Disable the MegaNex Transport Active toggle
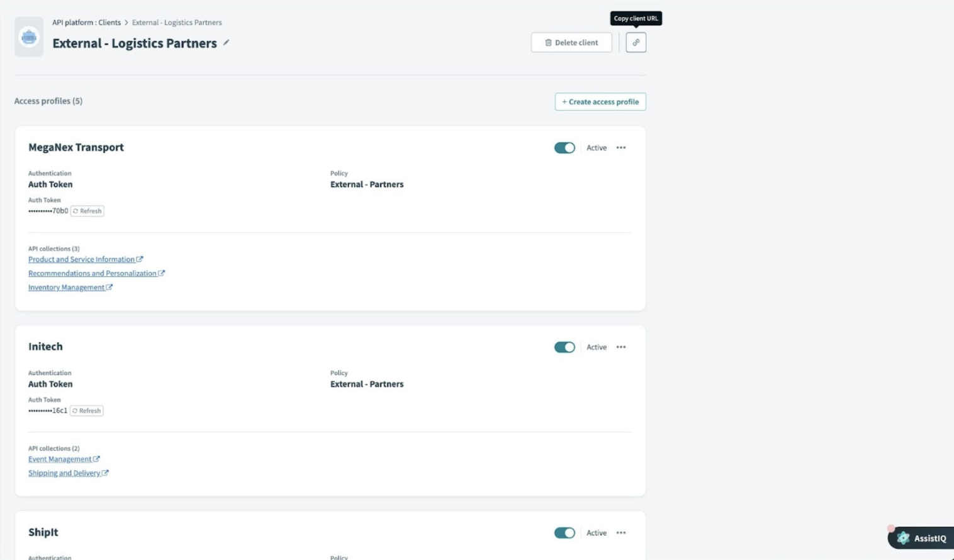 [564, 147]
